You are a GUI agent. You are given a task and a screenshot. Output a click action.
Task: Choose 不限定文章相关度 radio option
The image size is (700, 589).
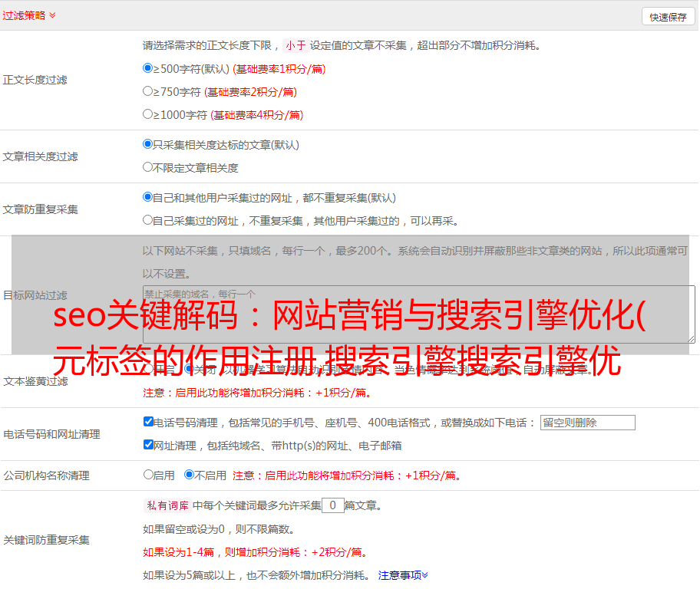(148, 167)
